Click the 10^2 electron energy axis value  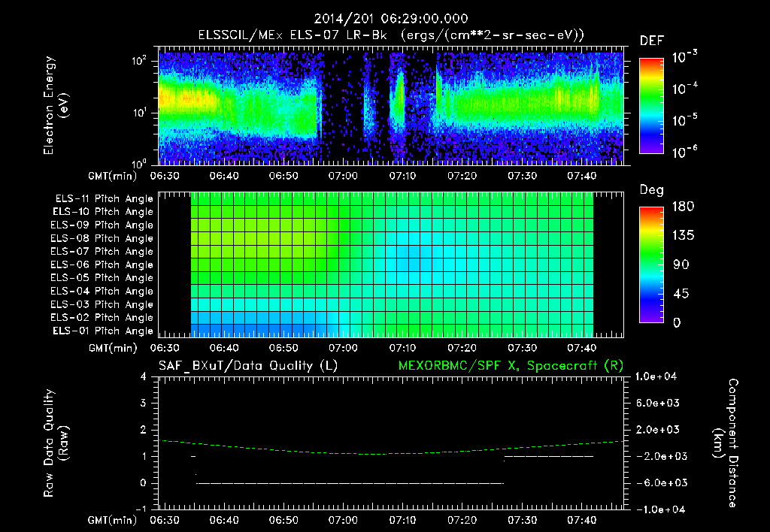[139, 62]
